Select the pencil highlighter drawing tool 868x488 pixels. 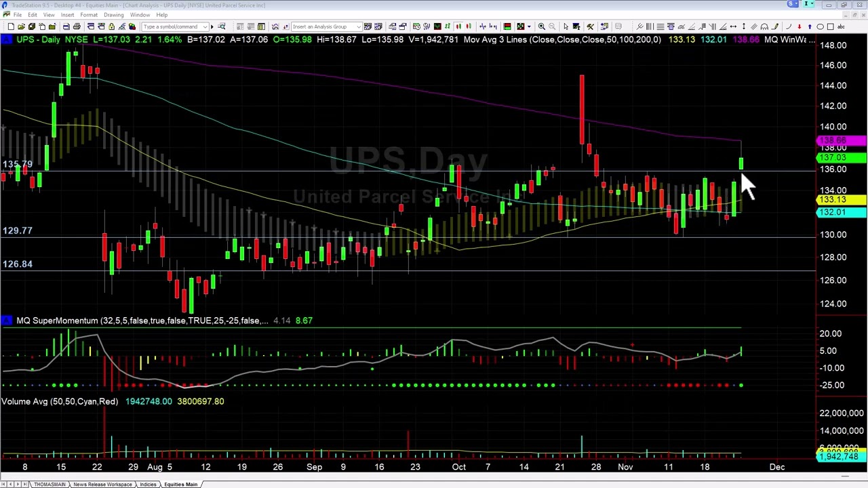(776, 26)
